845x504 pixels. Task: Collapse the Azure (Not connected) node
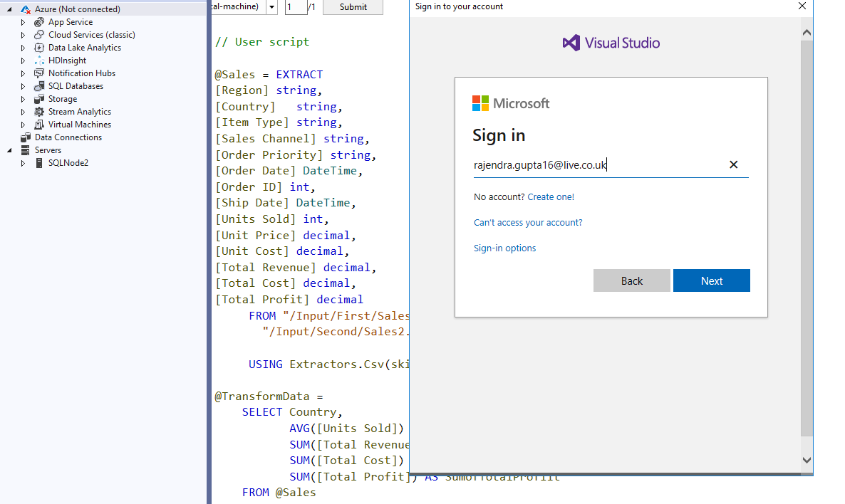coord(9,9)
